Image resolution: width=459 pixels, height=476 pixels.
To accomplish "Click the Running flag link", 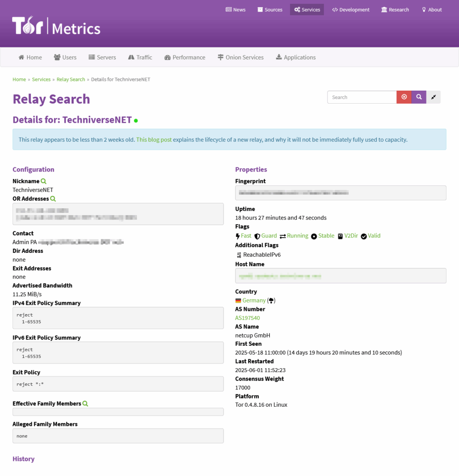I will tap(297, 236).
